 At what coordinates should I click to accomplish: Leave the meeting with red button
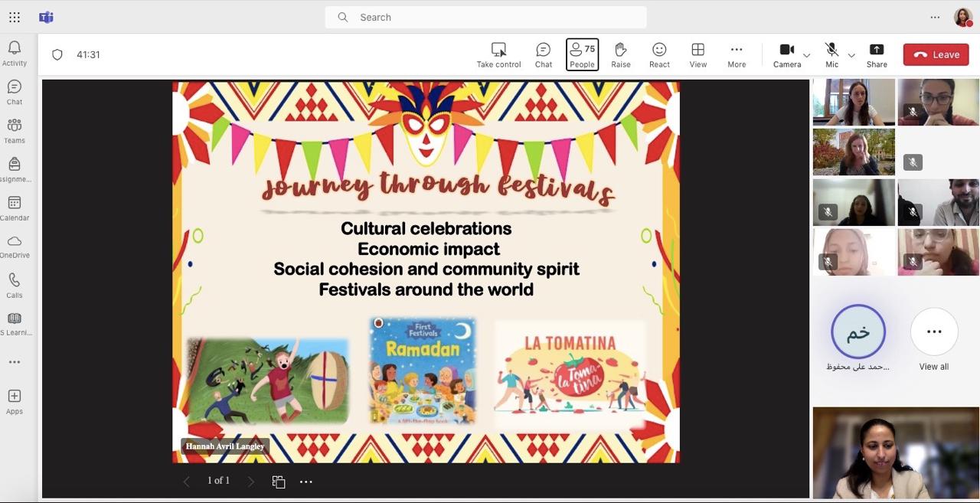pyautogui.click(x=936, y=54)
